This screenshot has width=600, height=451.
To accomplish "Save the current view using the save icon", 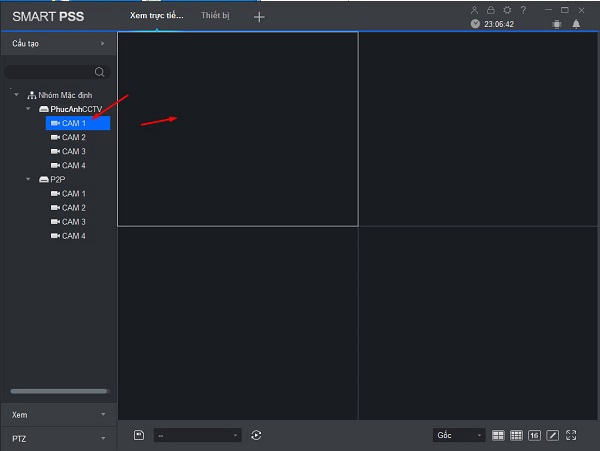I will point(139,435).
